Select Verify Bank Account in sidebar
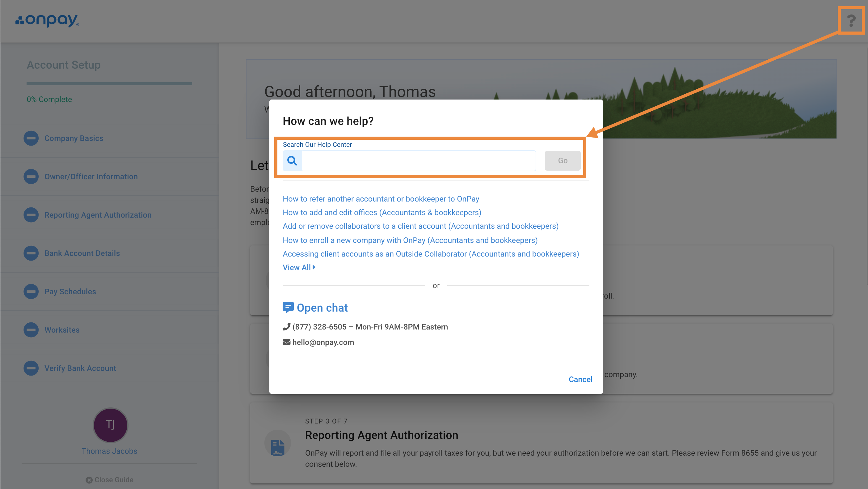868x489 pixels. 80,368
